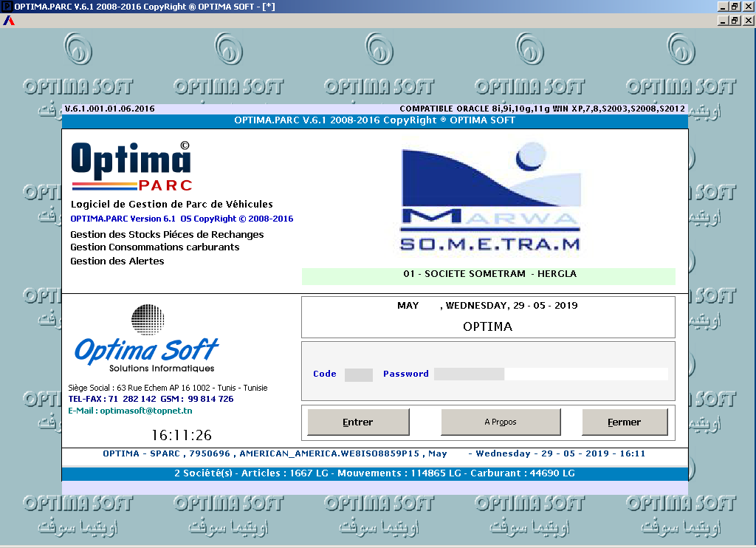Click the red and blue A icon below the title bar
The height and width of the screenshot is (548, 756).
click(9, 21)
